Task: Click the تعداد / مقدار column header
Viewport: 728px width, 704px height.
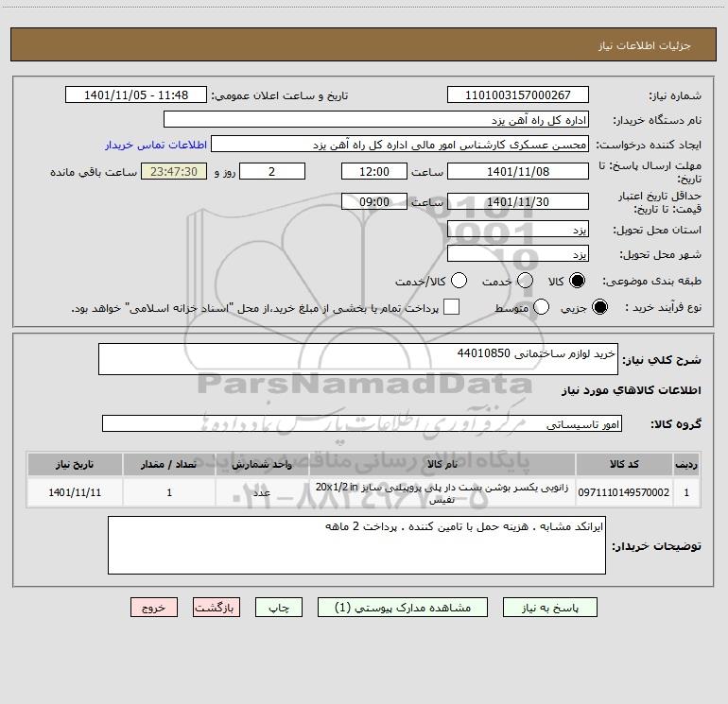Action: tap(169, 464)
